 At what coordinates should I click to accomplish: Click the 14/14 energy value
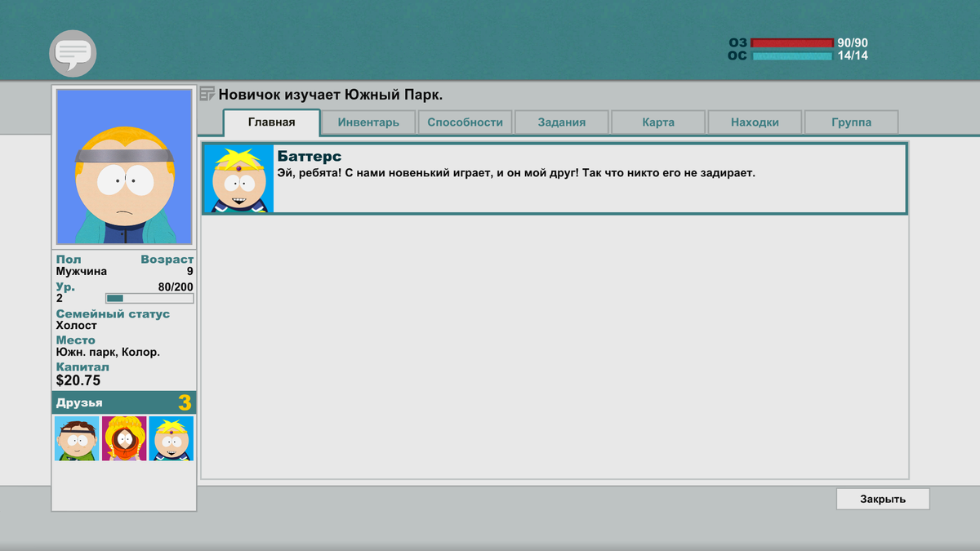(853, 56)
